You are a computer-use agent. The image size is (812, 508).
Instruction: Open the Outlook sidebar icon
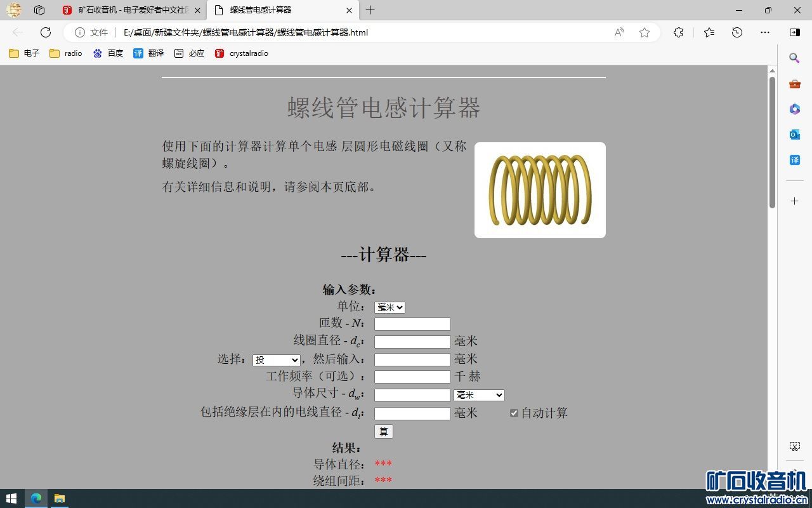pos(794,135)
